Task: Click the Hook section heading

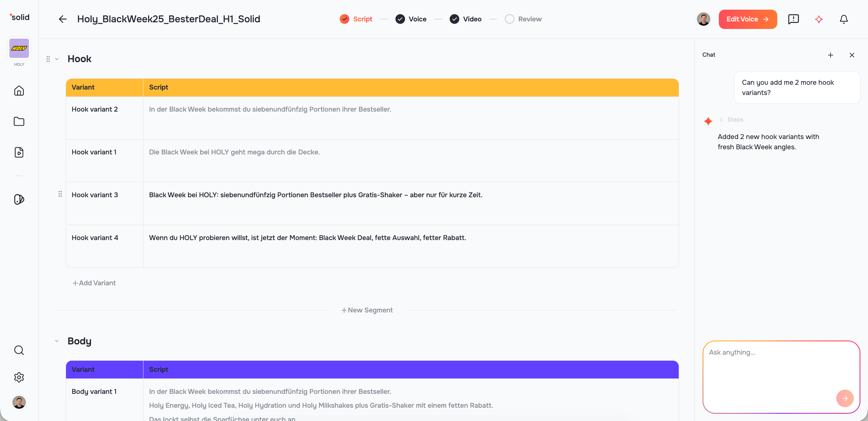Action: 80,59
